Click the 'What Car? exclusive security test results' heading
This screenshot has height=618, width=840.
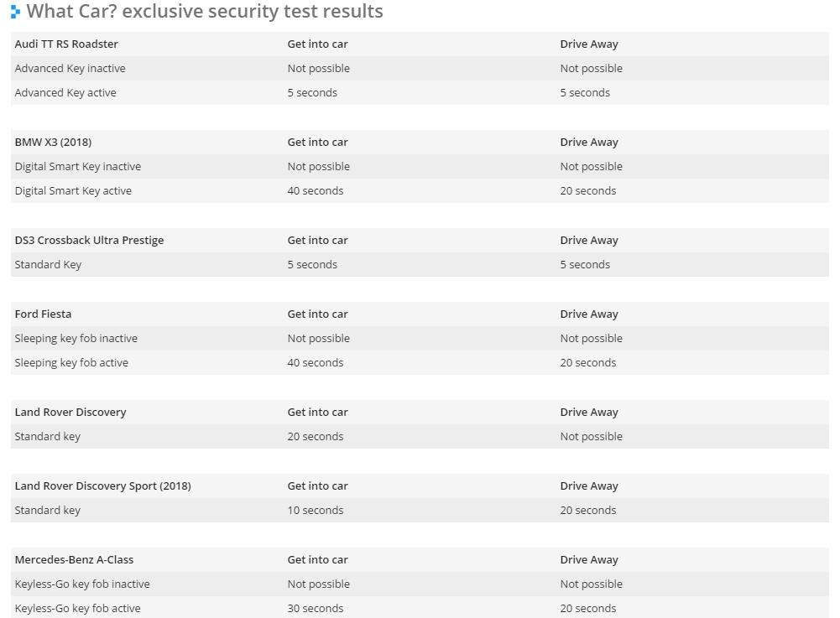205,11
